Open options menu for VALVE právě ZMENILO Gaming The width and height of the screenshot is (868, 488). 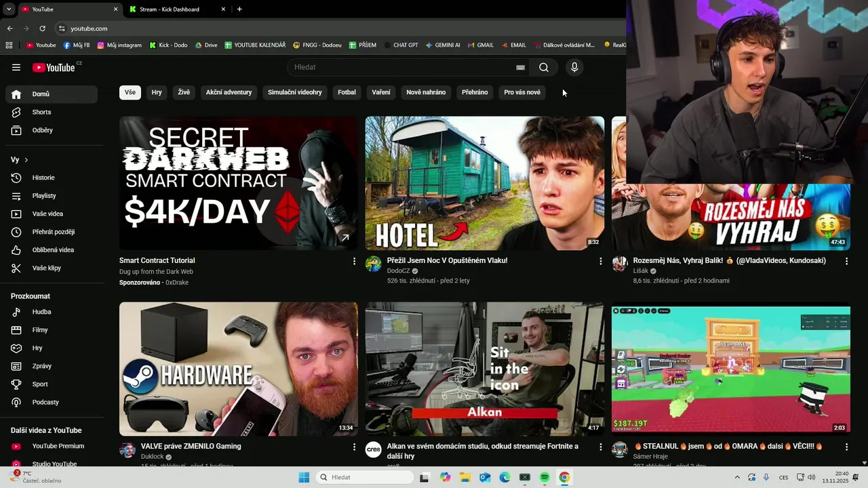pyautogui.click(x=354, y=447)
